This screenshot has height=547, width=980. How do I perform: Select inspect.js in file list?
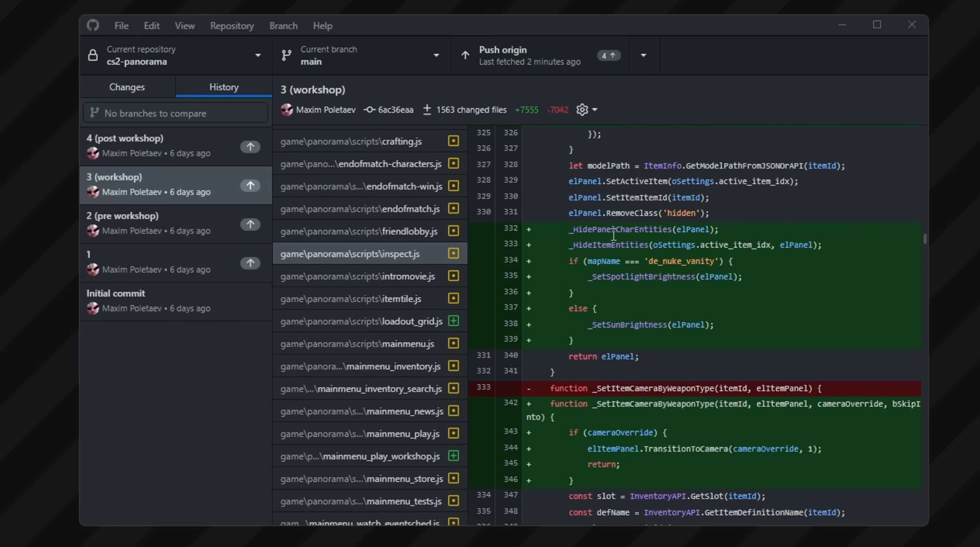370,253
